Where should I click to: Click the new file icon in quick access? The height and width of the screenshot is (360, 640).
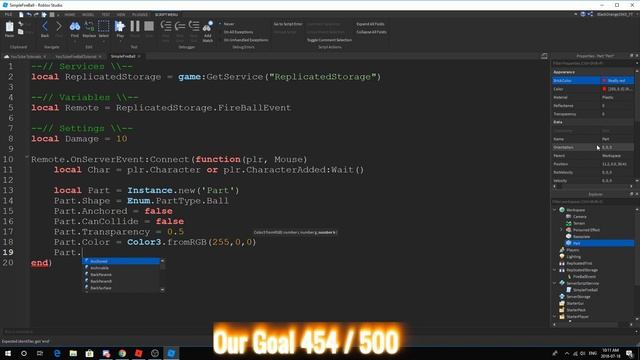click(21, 15)
